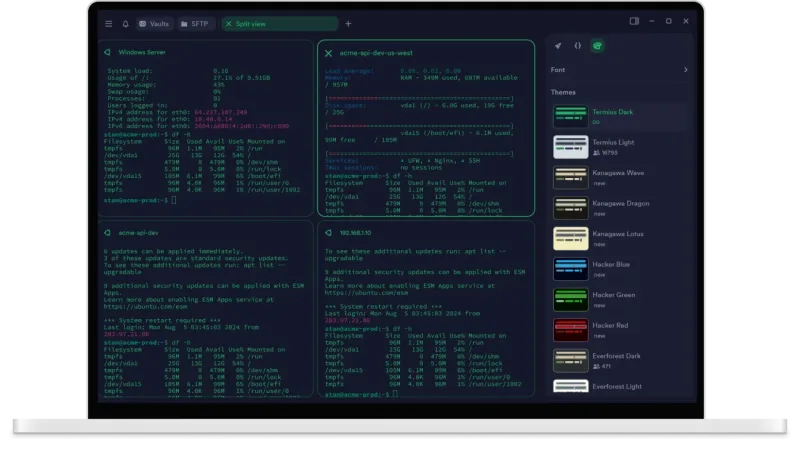The width and height of the screenshot is (800, 454).
Task: Pick the Kanagawa Dragon theme
Action: click(619, 208)
